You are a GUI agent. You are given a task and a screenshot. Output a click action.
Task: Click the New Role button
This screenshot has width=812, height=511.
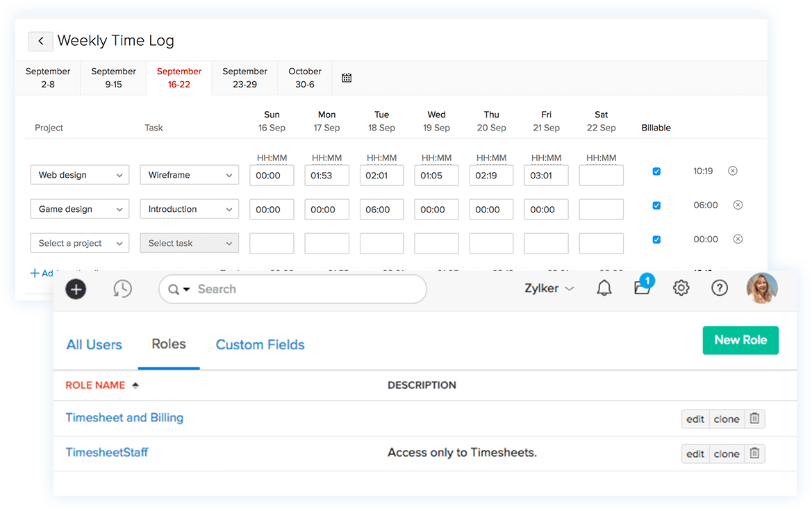(740, 340)
